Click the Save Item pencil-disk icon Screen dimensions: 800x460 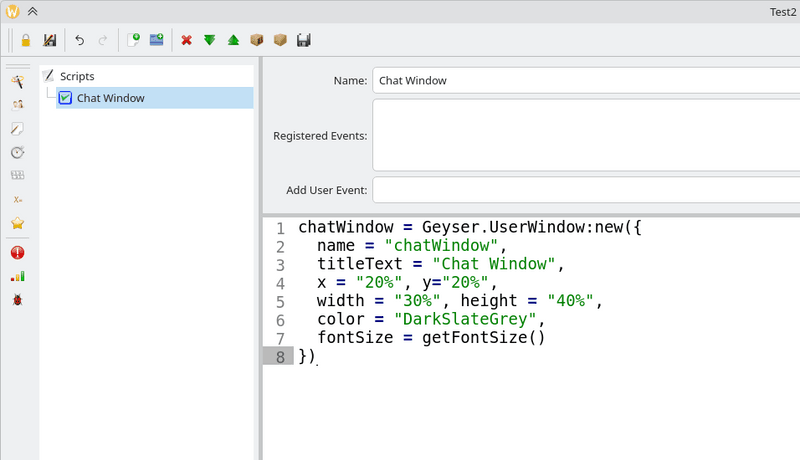tap(49, 40)
